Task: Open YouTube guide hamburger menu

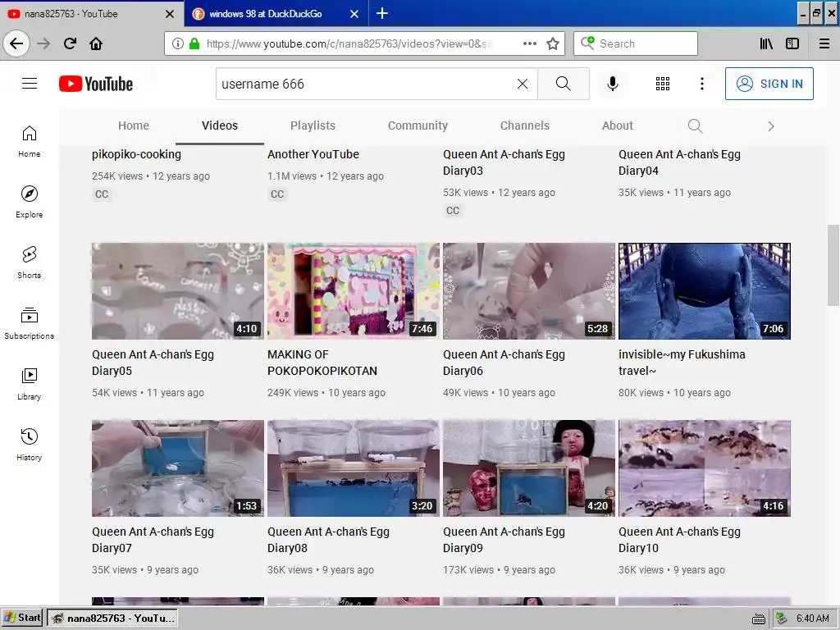Action: [30, 84]
